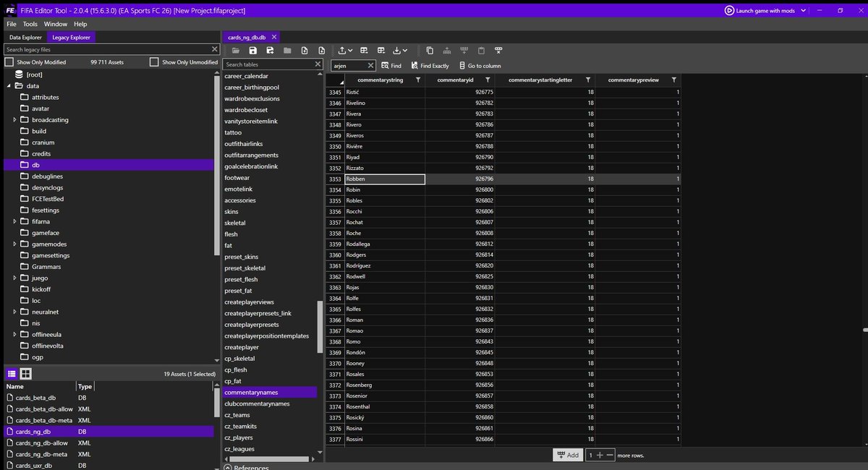Click the delete rows toolbar icon
This screenshot has width=868, height=470.
pyautogui.click(x=498, y=51)
